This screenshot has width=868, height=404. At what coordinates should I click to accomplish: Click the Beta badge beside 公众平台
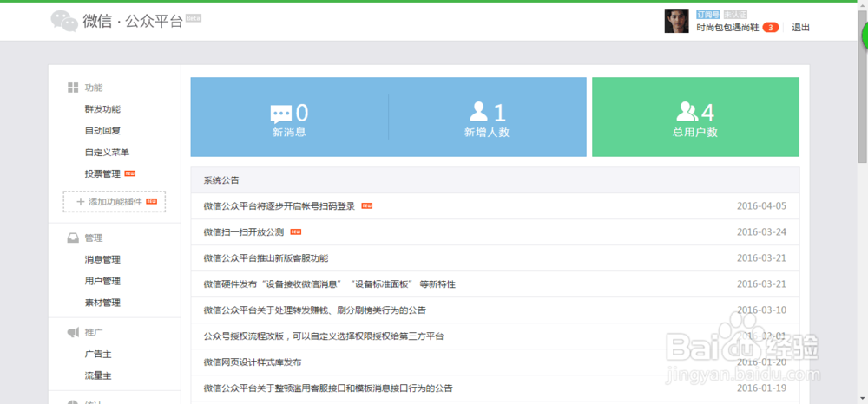[194, 17]
